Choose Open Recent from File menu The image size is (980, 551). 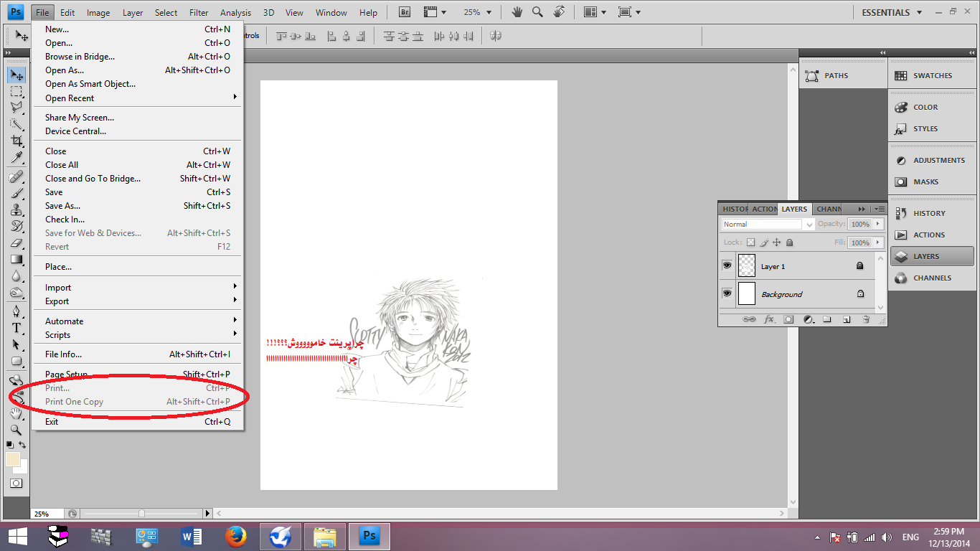[x=138, y=98]
